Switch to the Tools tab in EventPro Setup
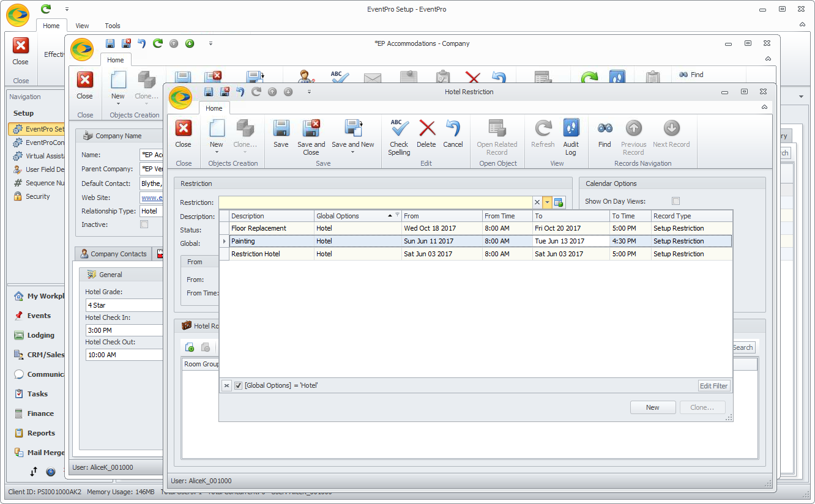Screen dimensions: 815x504 (x=113, y=26)
